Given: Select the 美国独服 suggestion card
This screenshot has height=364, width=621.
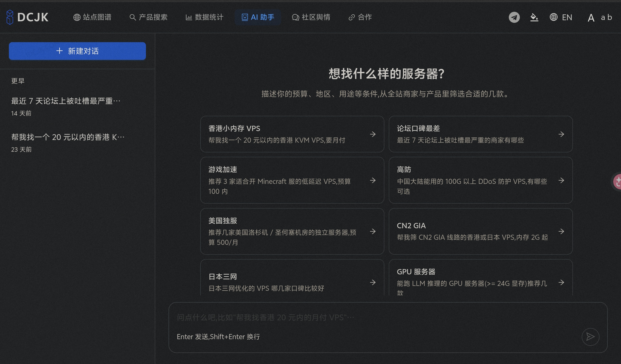Looking at the screenshot, I should pyautogui.click(x=292, y=231).
